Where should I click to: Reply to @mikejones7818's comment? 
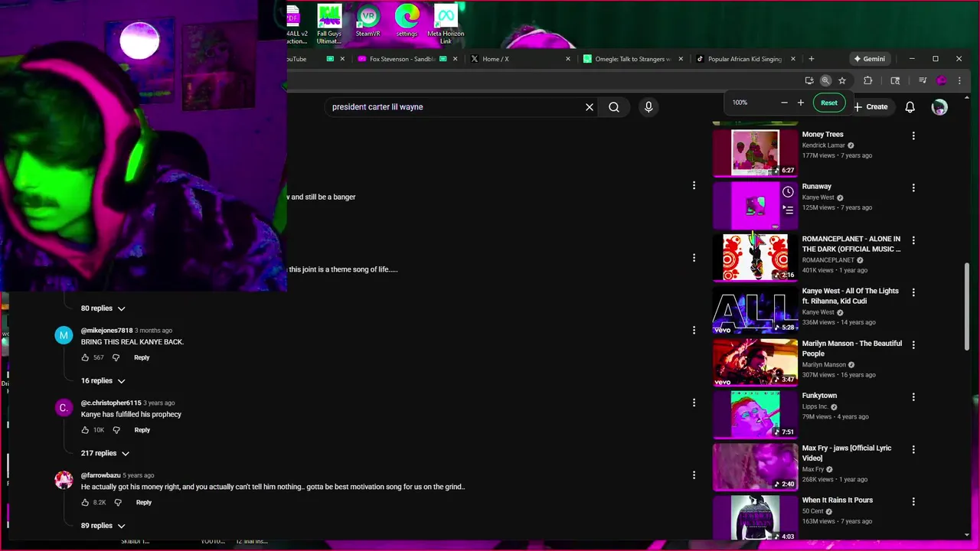[142, 357]
